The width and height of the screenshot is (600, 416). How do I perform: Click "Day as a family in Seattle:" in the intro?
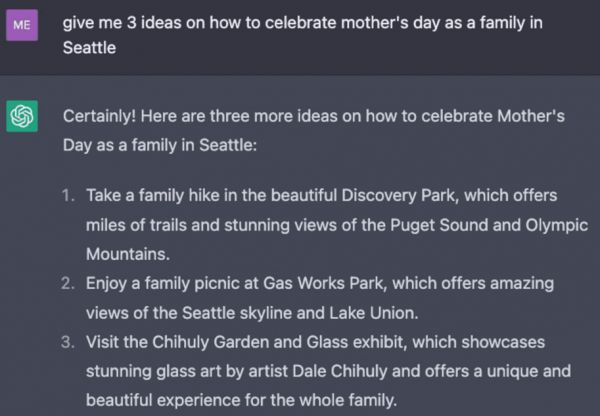pyautogui.click(x=160, y=145)
